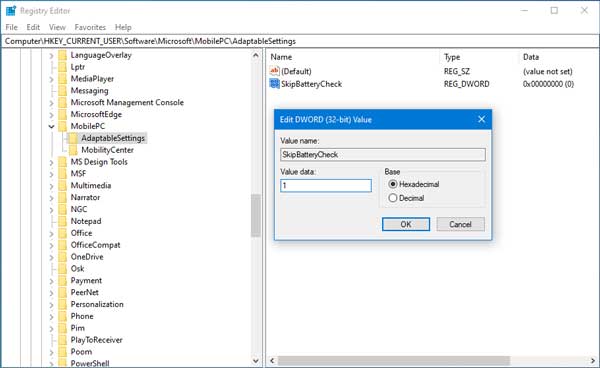Select the Poom tree item

point(81,352)
